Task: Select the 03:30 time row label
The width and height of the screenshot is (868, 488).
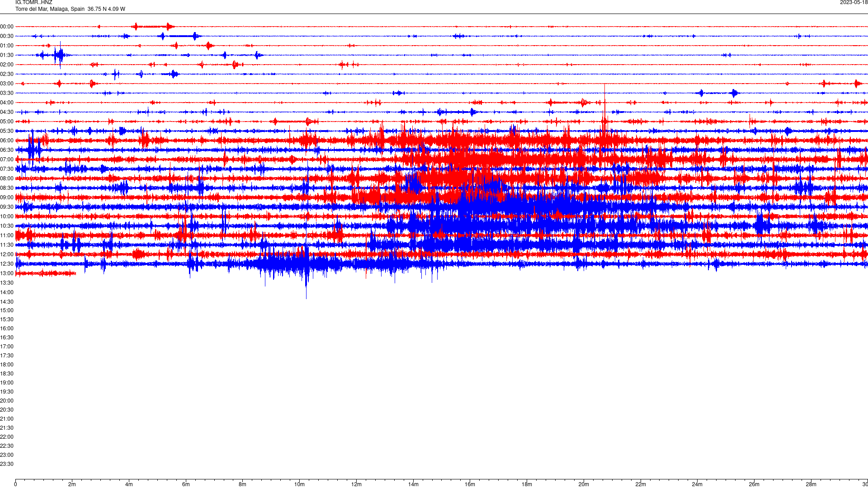Action: click(x=7, y=93)
